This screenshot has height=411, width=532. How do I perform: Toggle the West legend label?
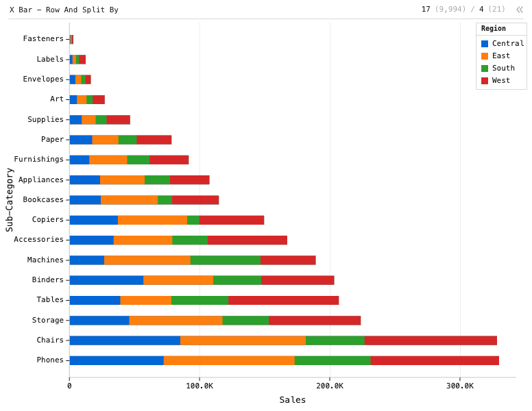tap(500, 80)
